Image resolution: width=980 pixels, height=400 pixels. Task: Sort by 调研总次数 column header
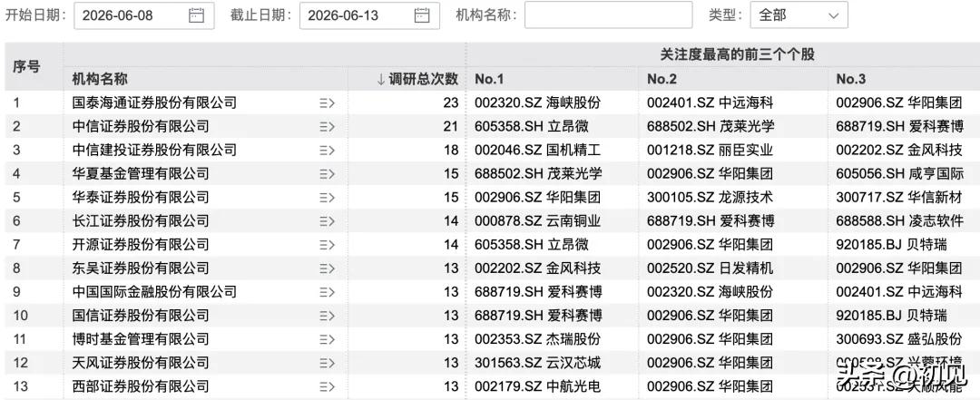[x=417, y=79]
